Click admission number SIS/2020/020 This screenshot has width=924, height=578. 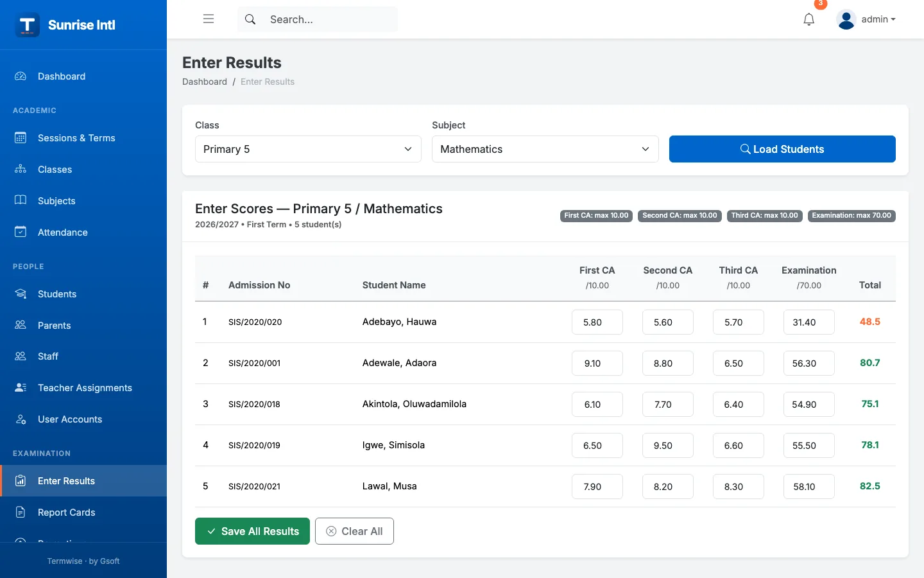point(255,322)
